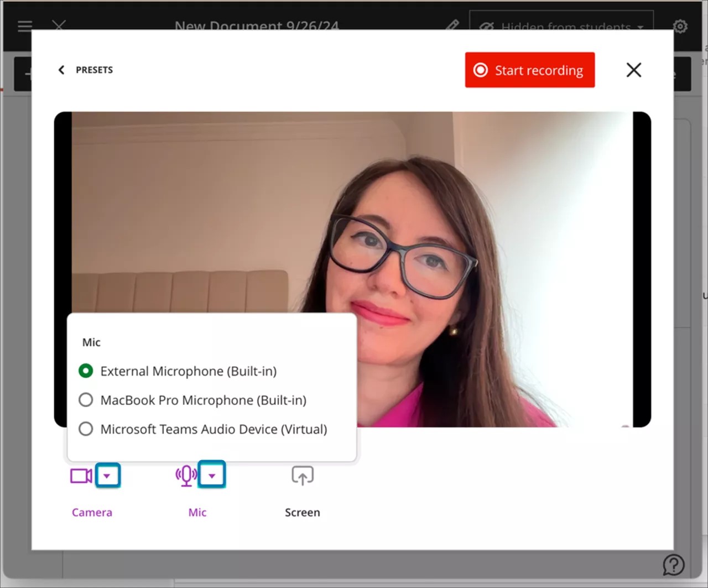Click the pencil edit icon next to document title

tap(452, 26)
